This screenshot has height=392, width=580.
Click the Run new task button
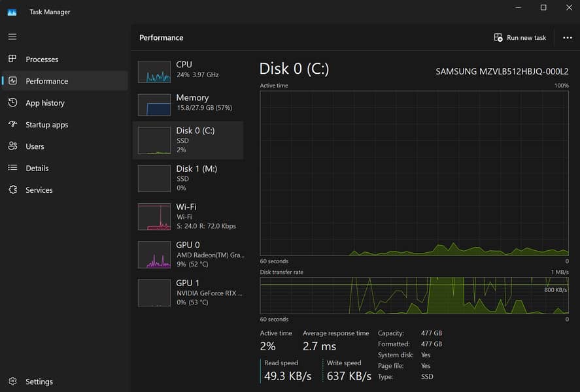tap(520, 38)
